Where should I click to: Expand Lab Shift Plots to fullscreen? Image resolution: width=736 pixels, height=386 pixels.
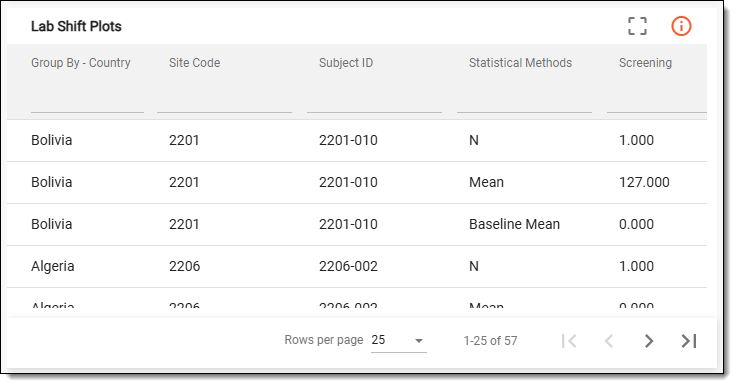[637, 26]
